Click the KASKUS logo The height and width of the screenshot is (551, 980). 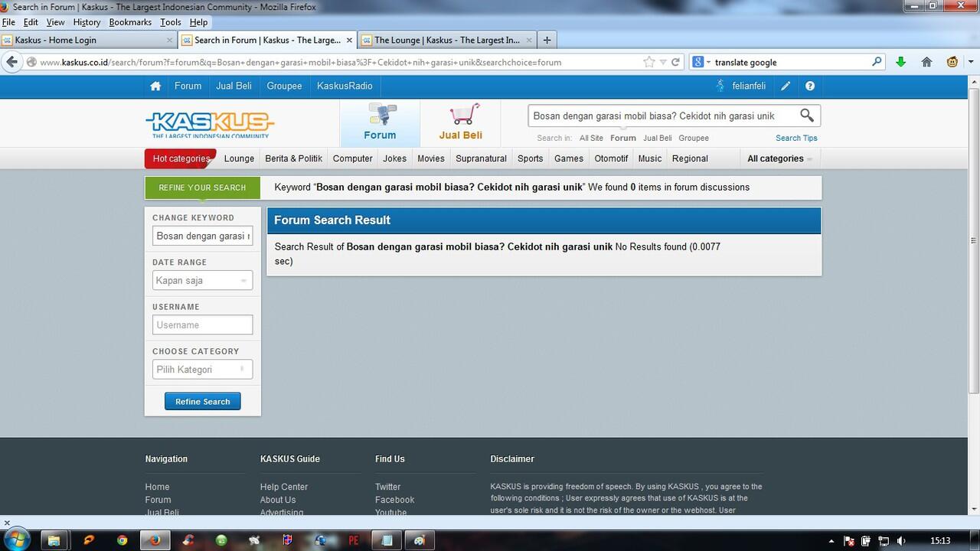coord(210,125)
